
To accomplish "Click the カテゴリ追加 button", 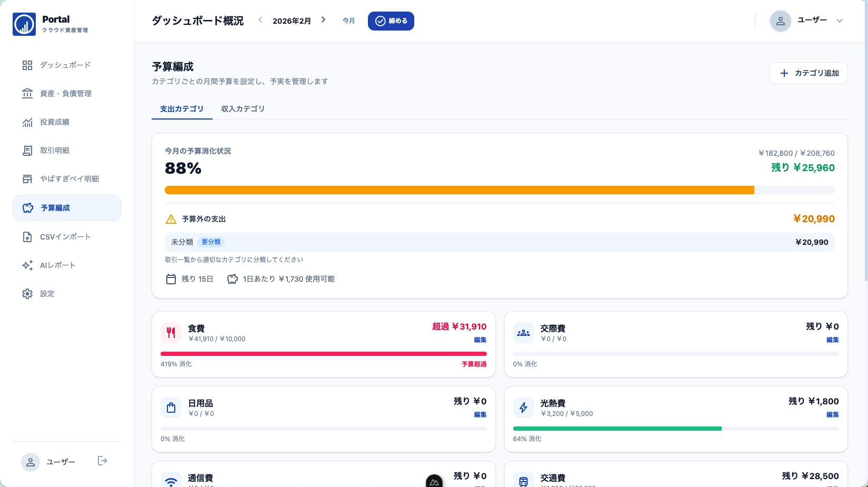I will pyautogui.click(x=808, y=73).
